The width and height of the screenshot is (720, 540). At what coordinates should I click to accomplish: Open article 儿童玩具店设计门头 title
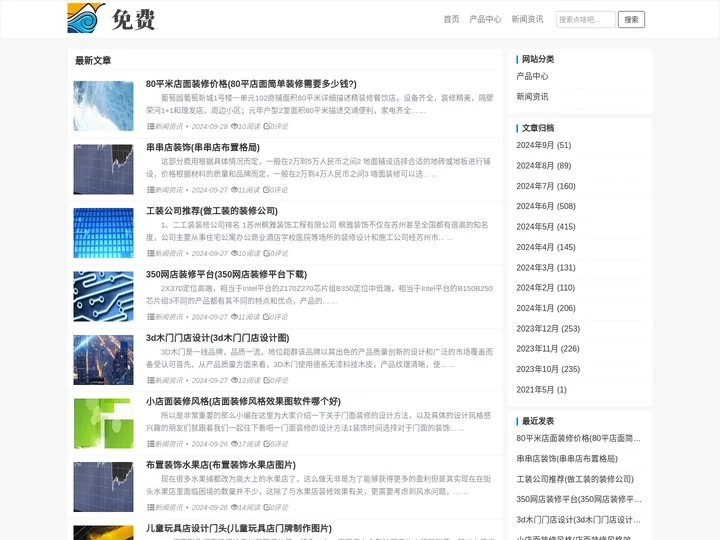(239, 528)
